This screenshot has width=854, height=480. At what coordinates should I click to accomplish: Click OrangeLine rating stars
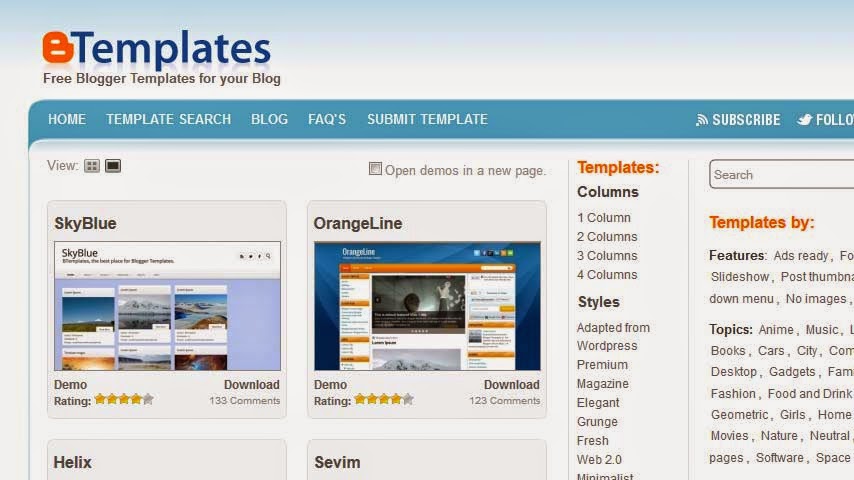(383, 399)
